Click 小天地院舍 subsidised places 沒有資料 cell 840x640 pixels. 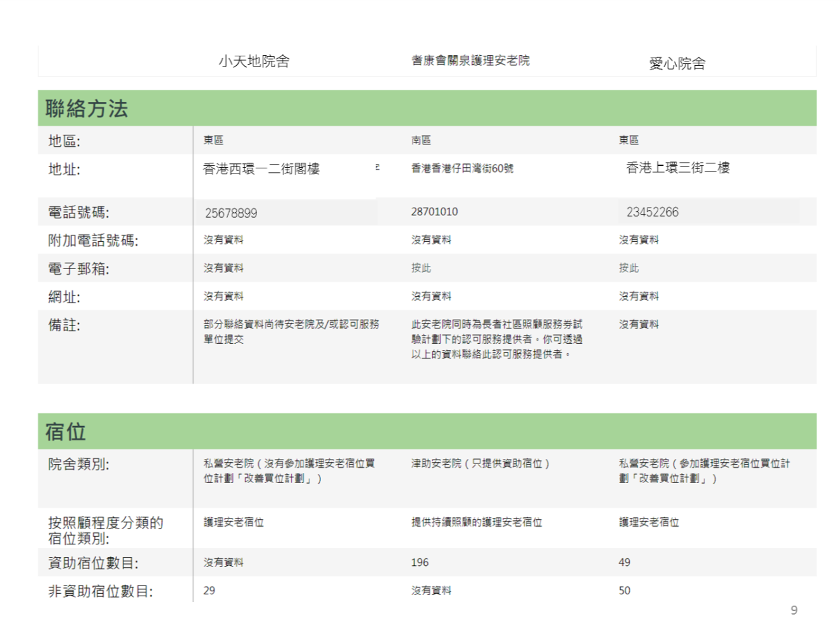tap(223, 562)
